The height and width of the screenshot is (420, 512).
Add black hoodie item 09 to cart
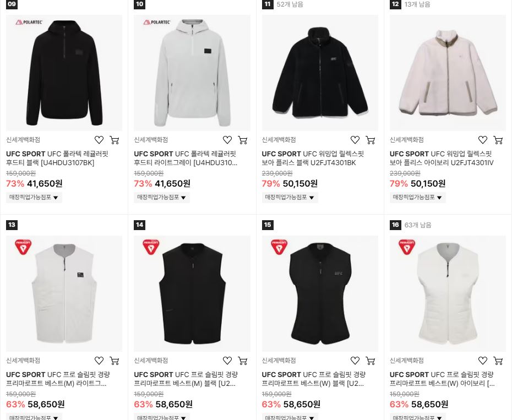pyautogui.click(x=115, y=140)
